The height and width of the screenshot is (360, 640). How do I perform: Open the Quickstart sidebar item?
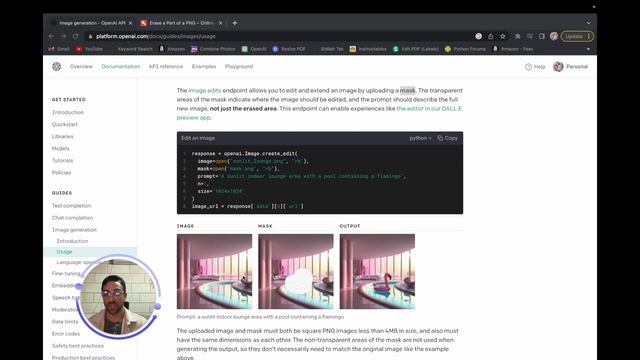(x=64, y=124)
